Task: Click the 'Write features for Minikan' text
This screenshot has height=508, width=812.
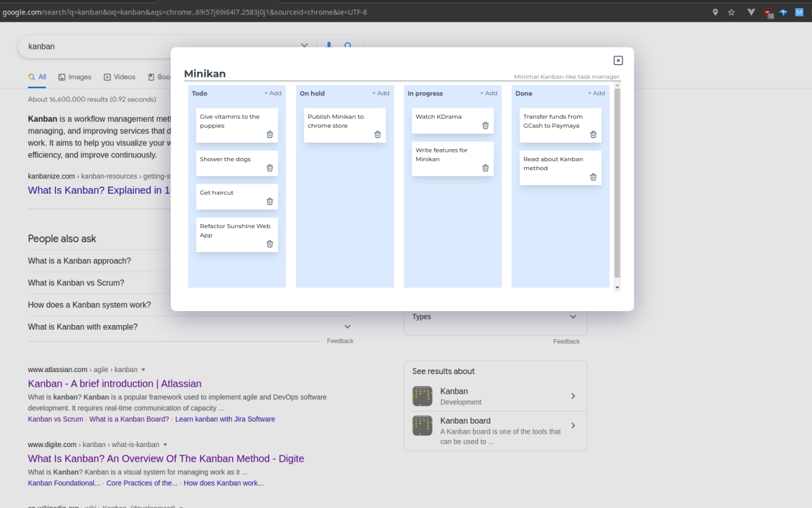Action: pos(442,155)
